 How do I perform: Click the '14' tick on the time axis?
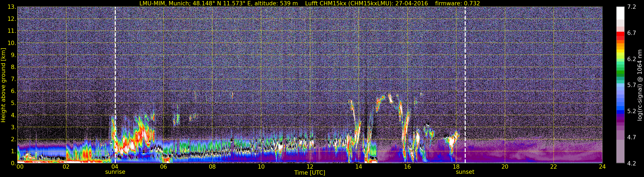click(x=358, y=167)
